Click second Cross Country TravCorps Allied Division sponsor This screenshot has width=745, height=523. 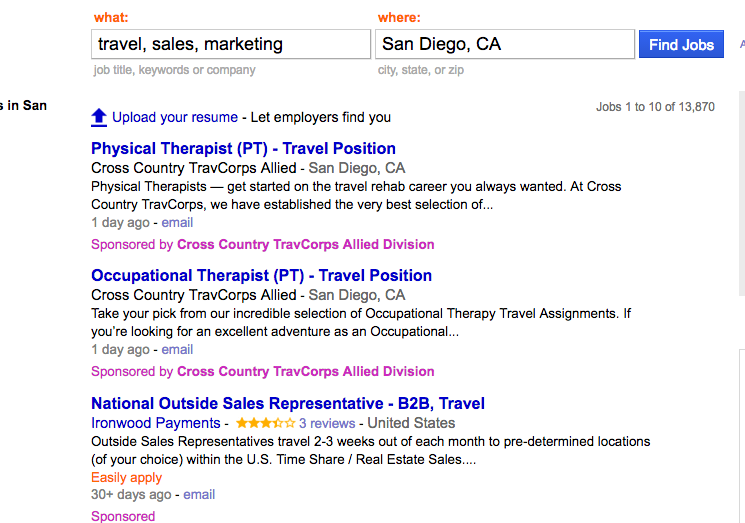pos(306,371)
